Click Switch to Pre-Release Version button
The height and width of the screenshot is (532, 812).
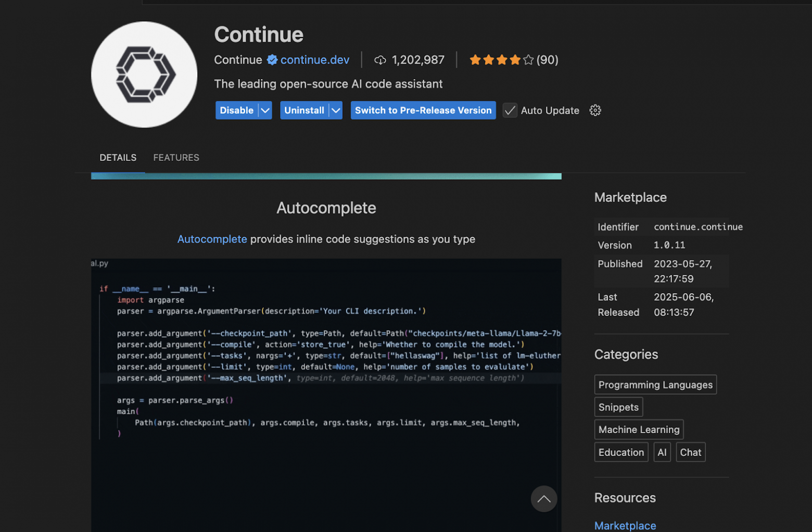coord(423,110)
